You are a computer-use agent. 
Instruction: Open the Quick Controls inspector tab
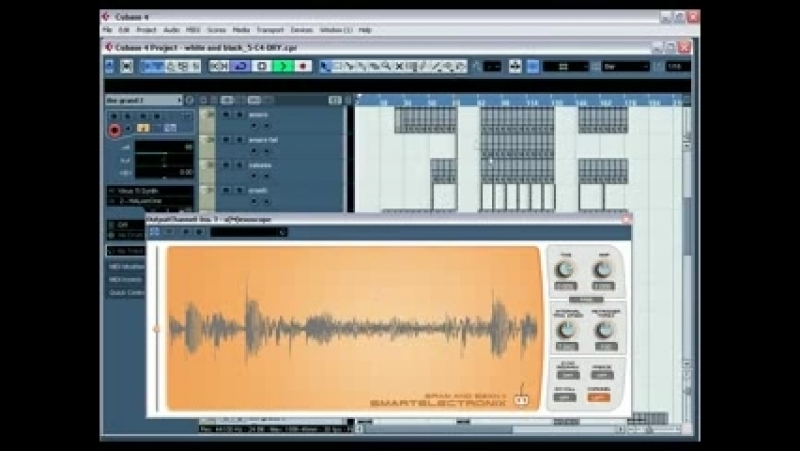click(126, 293)
